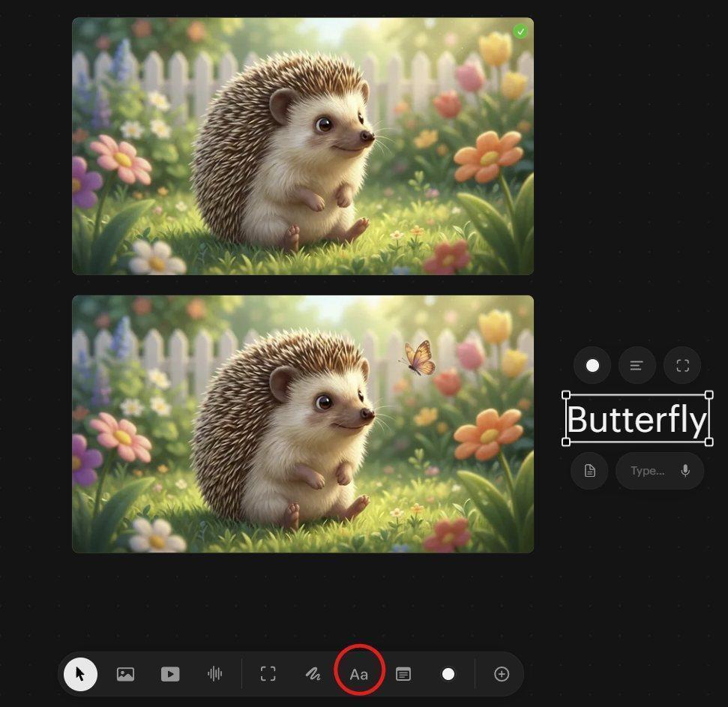728x707 pixels.
Task: Choose the image tool in bottom toolbar
Action: [x=125, y=673]
